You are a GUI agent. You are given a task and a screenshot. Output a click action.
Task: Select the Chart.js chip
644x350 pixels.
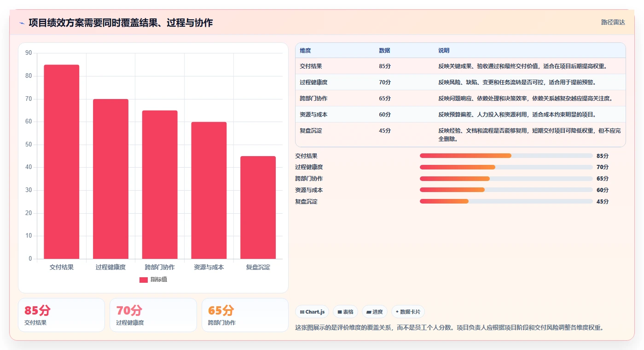312,312
